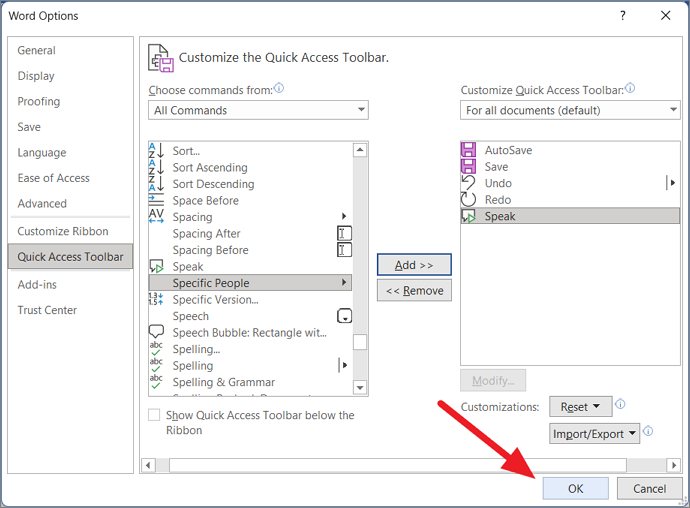The image size is (690, 508).
Task: Click the Specific Version line spacing icon
Action: [x=156, y=299]
